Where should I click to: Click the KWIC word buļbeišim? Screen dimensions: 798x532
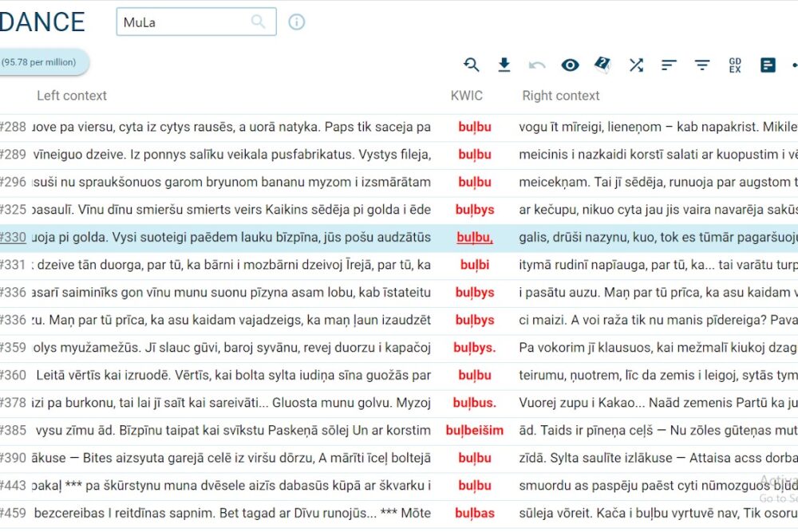[474, 431]
